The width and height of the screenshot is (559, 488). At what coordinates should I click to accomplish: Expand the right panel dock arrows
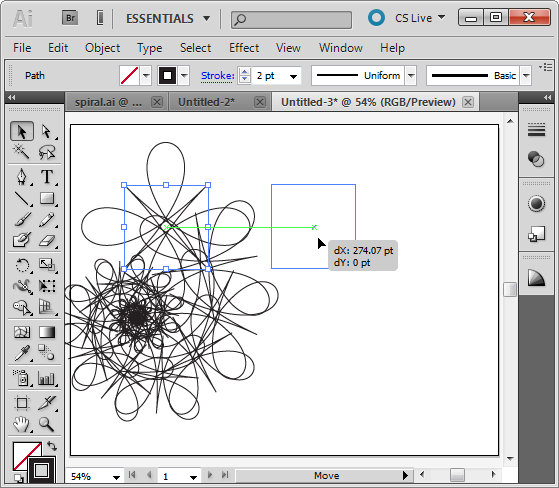pos(548,97)
